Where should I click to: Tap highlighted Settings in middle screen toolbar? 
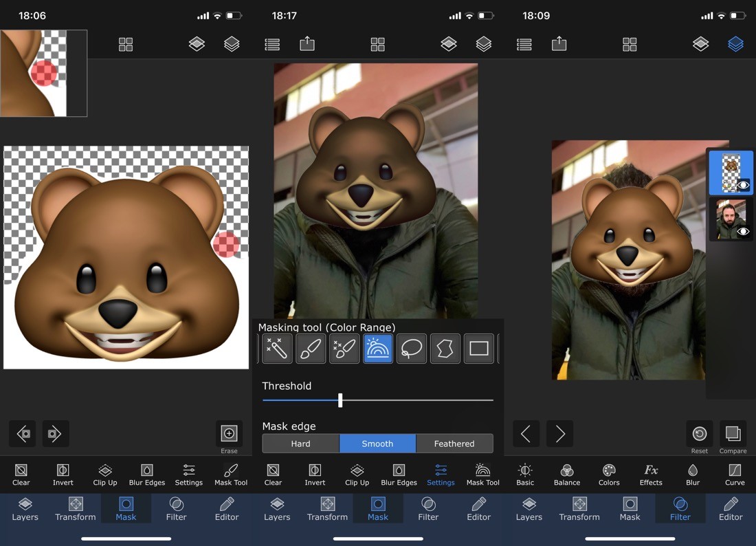coord(441,474)
